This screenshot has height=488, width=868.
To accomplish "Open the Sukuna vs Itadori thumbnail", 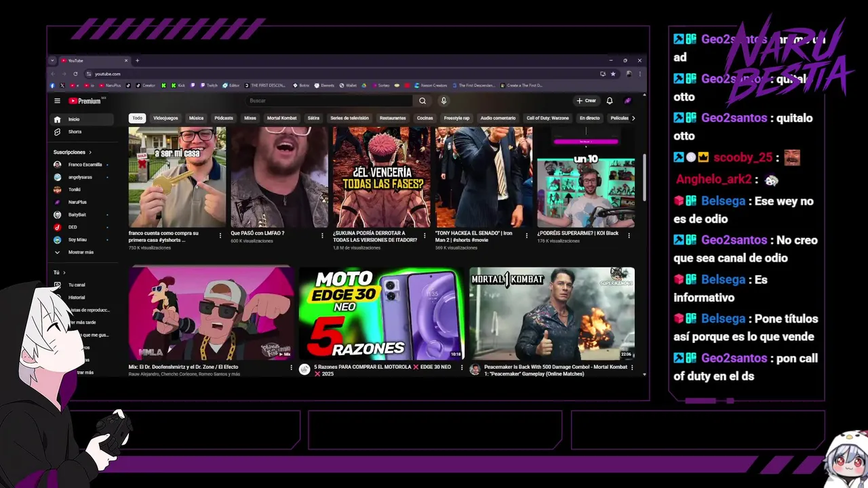I will coord(381,177).
